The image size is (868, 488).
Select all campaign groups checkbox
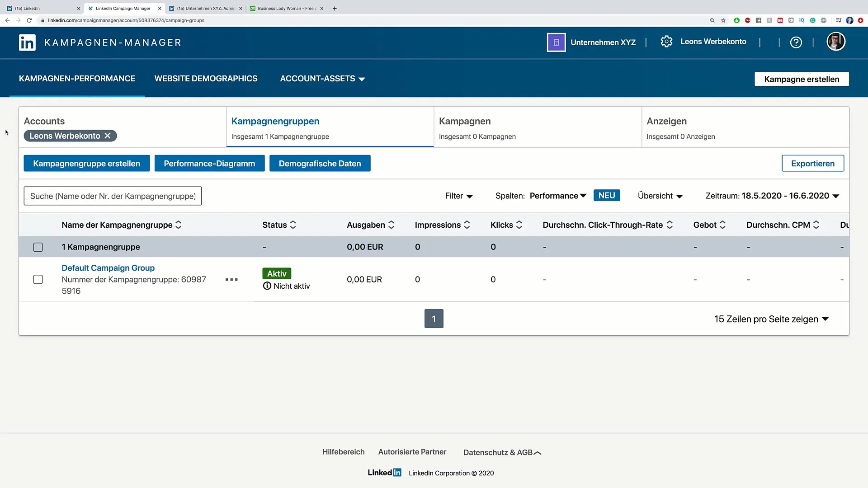coord(38,247)
